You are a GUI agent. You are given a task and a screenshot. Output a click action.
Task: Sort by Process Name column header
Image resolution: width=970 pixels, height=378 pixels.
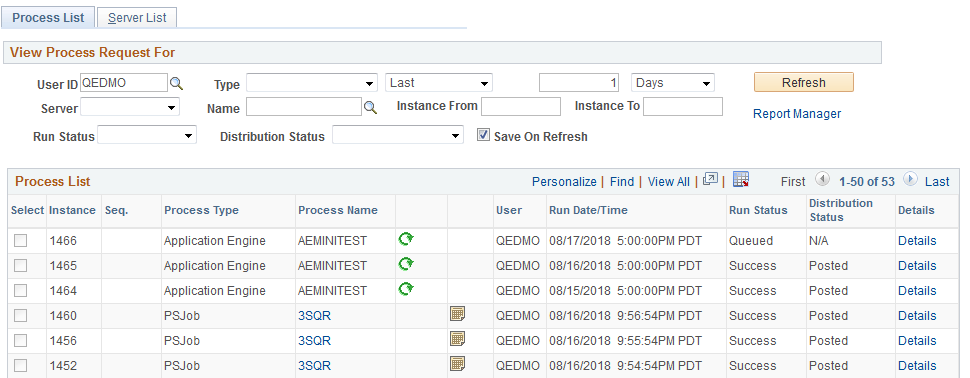(338, 210)
